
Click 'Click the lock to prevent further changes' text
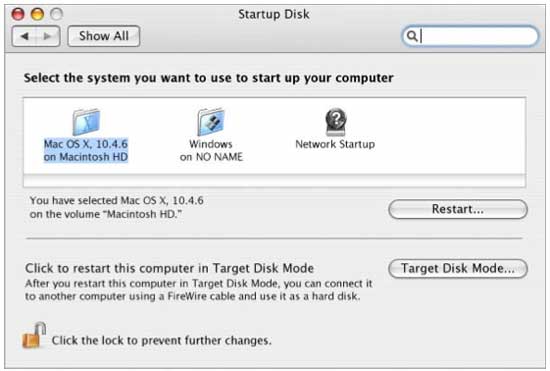(x=162, y=340)
